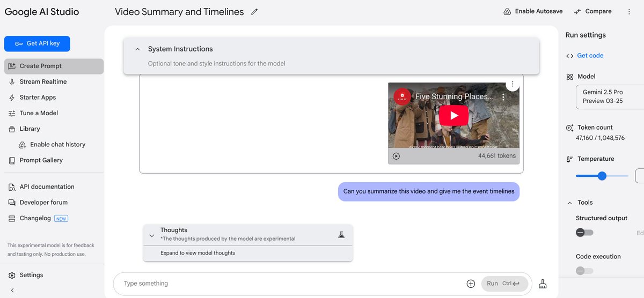This screenshot has width=644, height=298.
Task: Click Expand to view model thoughts
Action: [197, 253]
